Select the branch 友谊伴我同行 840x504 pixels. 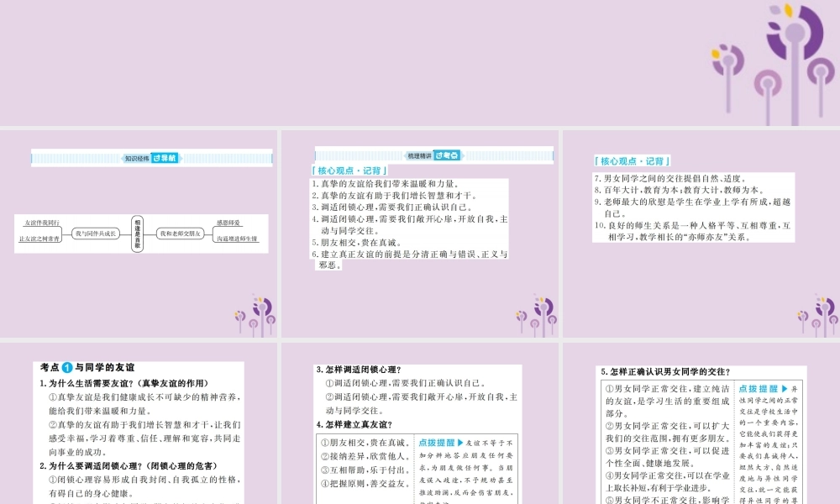(41, 223)
